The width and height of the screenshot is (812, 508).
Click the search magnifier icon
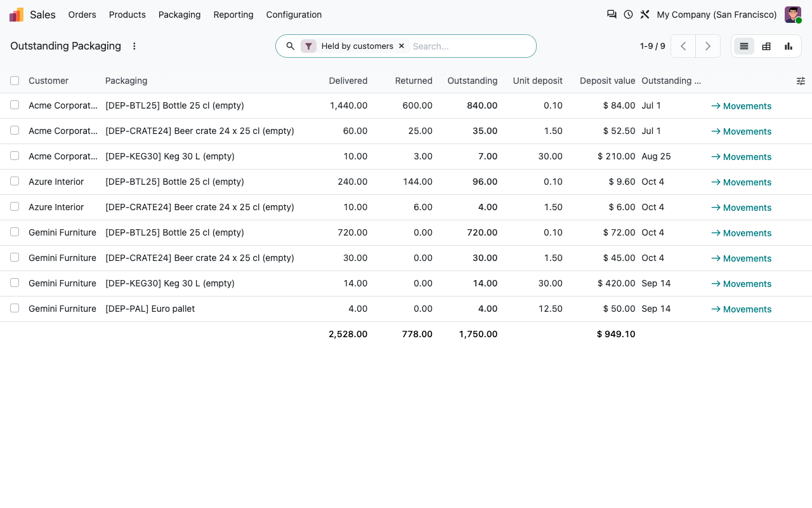(291, 46)
